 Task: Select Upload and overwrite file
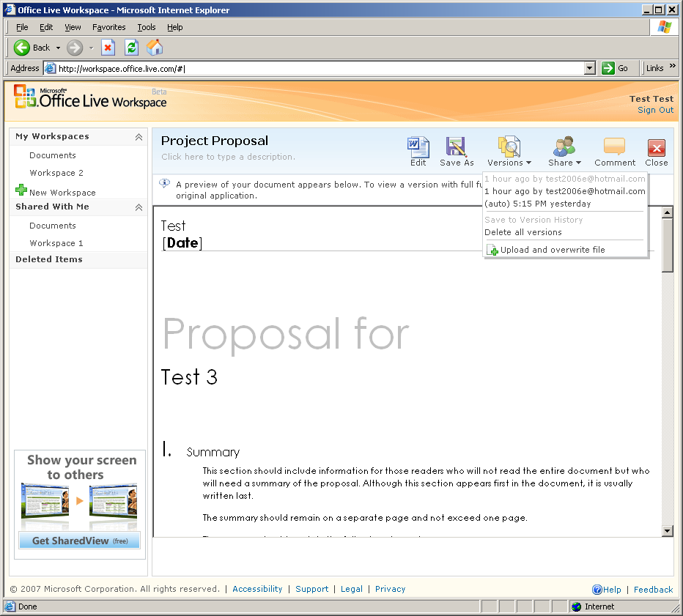(x=553, y=250)
